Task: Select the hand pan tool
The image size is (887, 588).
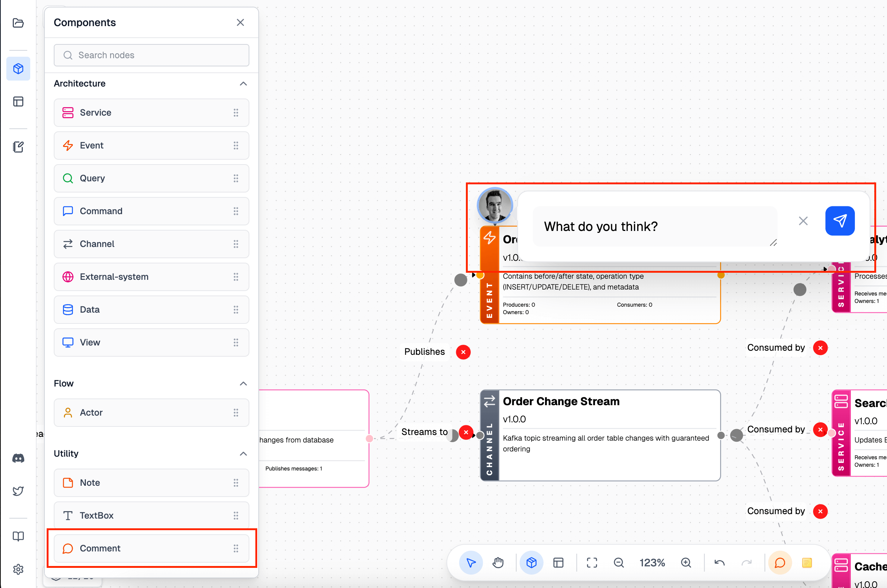Action: (498, 563)
